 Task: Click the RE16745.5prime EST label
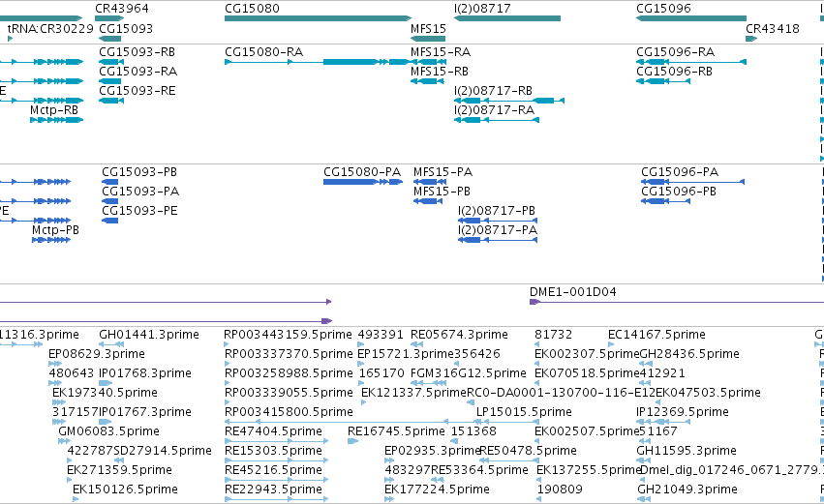pos(396,432)
